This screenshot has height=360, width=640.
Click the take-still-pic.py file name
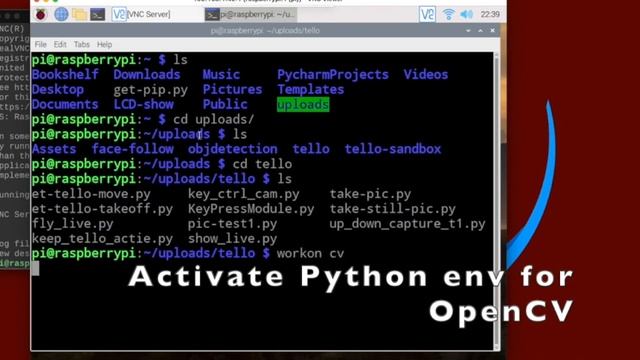click(393, 209)
